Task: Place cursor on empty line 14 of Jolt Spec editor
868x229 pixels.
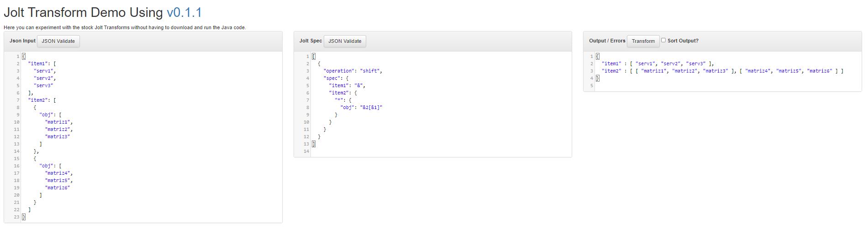Action: pyautogui.click(x=441, y=151)
